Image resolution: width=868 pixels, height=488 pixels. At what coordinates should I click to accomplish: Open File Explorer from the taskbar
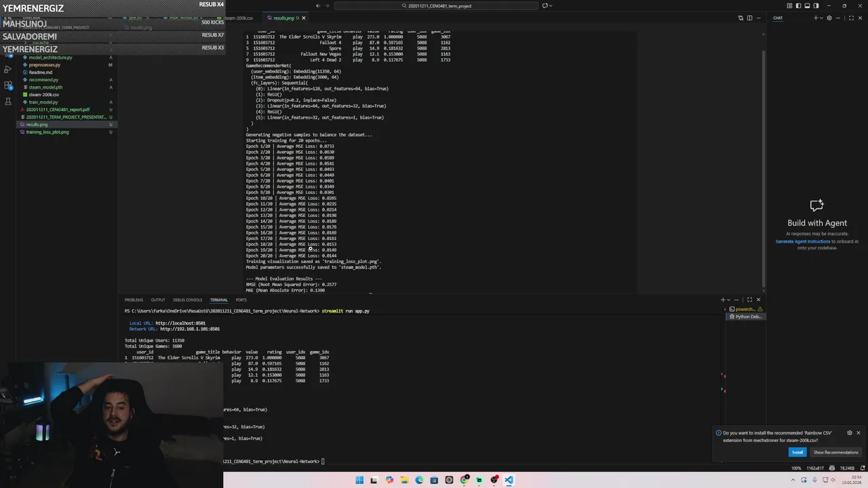[x=404, y=480]
